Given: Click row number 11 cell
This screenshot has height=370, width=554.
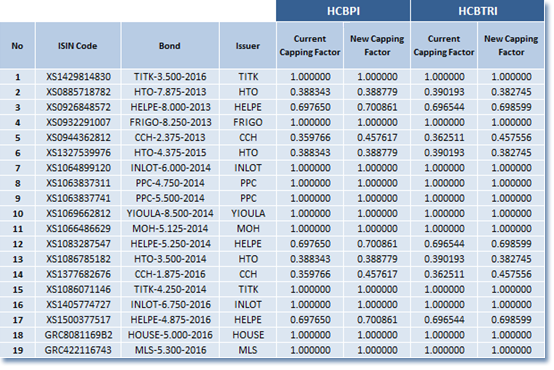Looking at the screenshot, I should [x=17, y=229].
